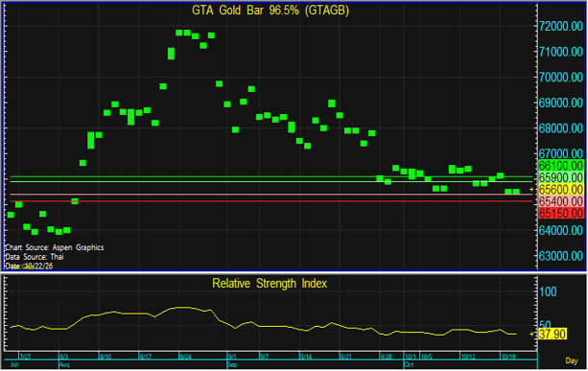
Task: Click the Aug month label
Action: point(64,364)
